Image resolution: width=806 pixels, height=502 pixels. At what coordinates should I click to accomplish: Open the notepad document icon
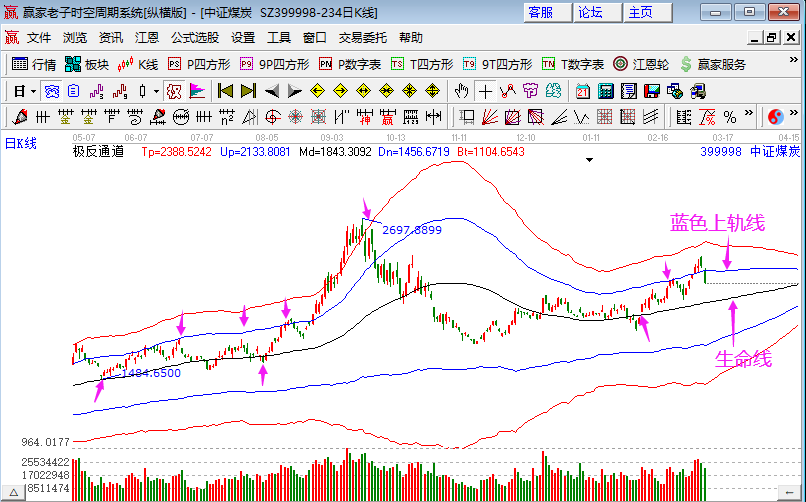tap(628, 91)
